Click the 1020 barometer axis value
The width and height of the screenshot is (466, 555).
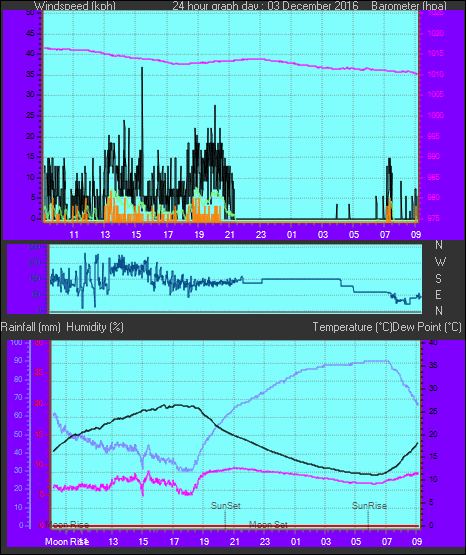click(x=436, y=34)
